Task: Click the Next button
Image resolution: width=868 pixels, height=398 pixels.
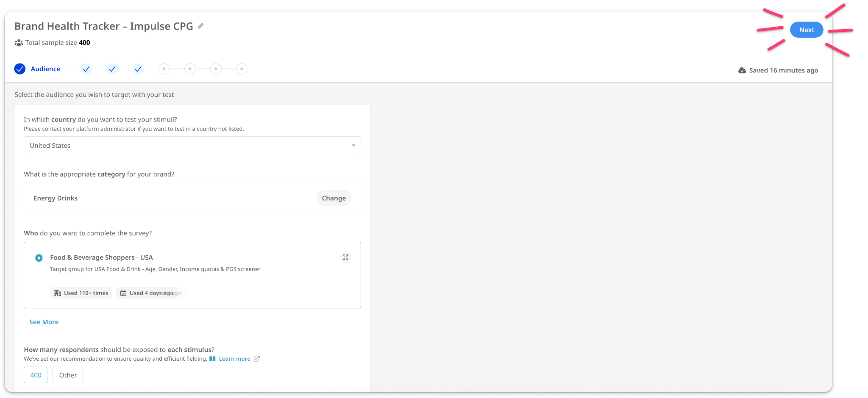Action: click(x=807, y=30)
